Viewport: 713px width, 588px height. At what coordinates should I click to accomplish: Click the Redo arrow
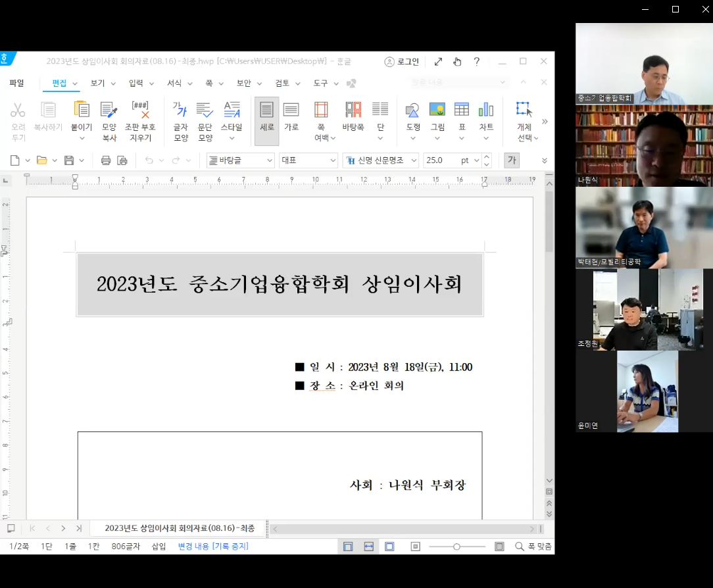[x=176, y=160]
